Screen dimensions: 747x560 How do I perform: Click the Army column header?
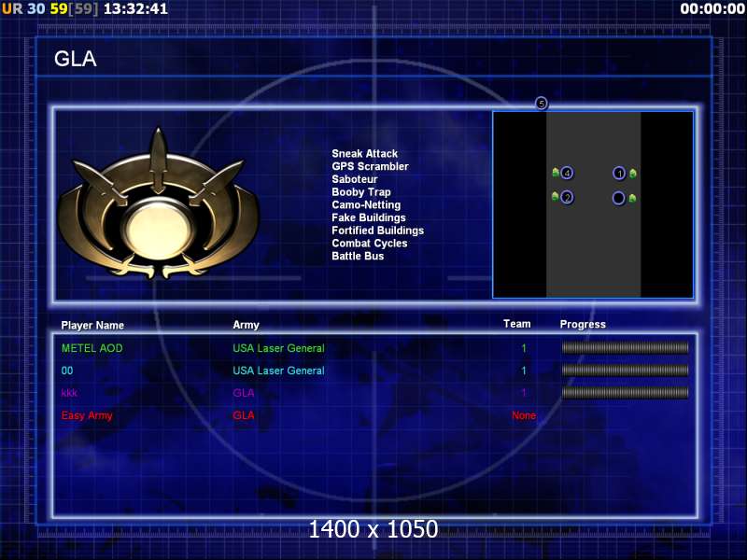point(246,325)
